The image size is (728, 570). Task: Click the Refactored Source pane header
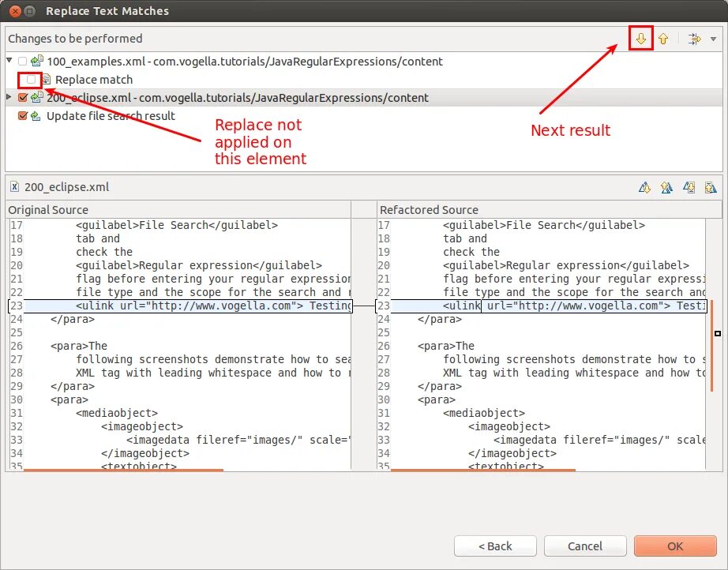(x=550, y=210)
